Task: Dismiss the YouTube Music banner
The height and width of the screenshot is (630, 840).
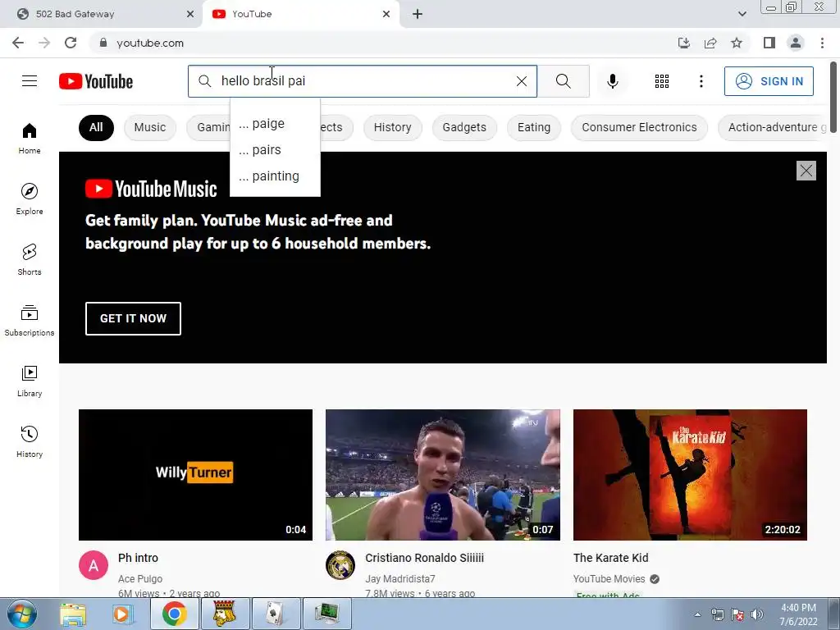Action: [806, 171]
